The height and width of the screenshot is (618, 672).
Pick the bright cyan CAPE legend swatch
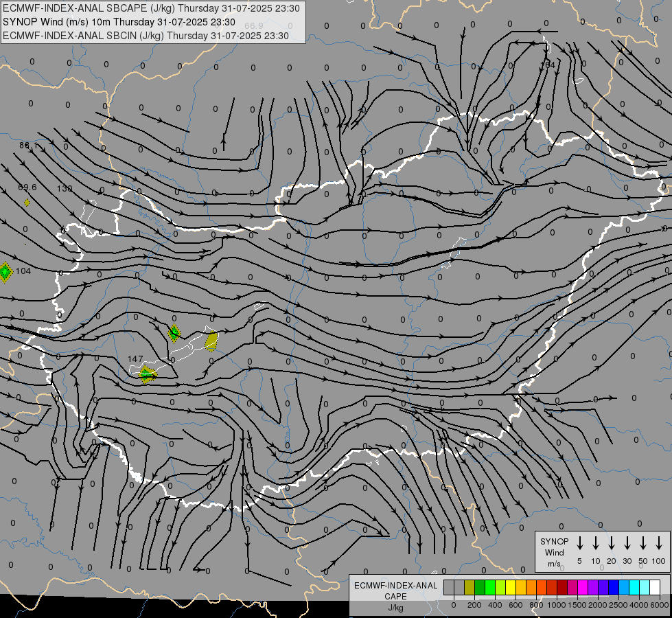click(634, 588)
